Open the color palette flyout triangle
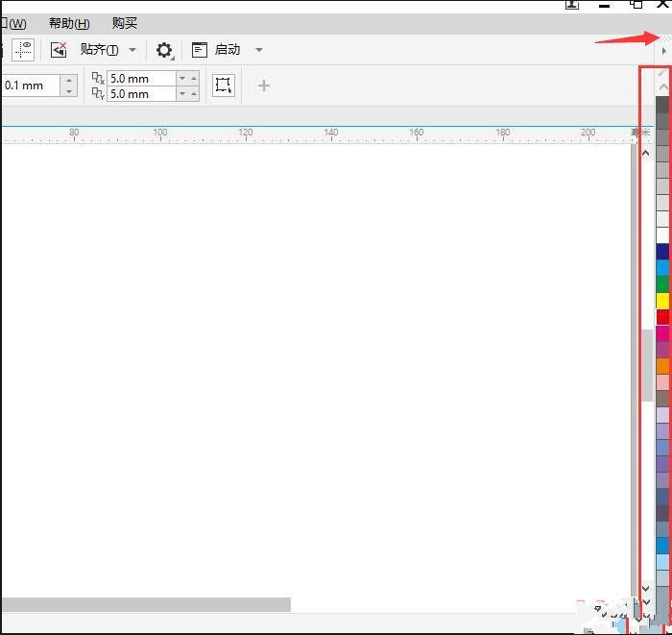Screen dimensions: 672x635 pyautogui.click(x=664, y=51)
